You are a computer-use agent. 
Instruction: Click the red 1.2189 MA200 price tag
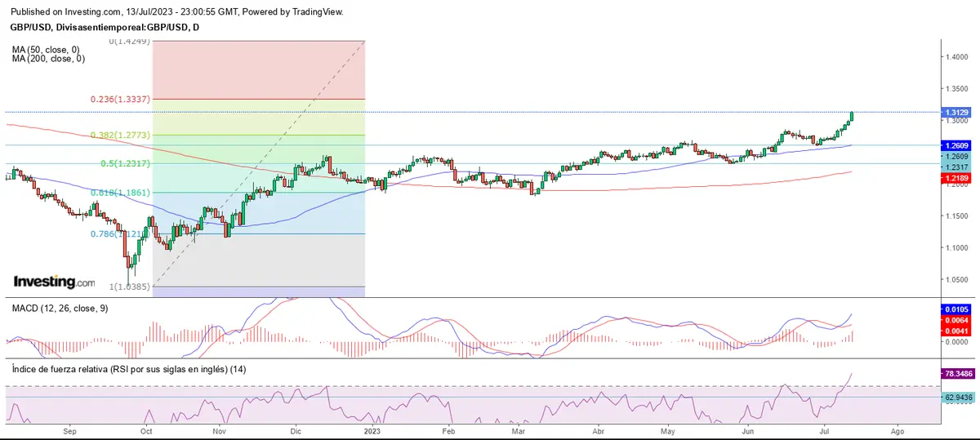pyautogui.click(x=955, y=177)
